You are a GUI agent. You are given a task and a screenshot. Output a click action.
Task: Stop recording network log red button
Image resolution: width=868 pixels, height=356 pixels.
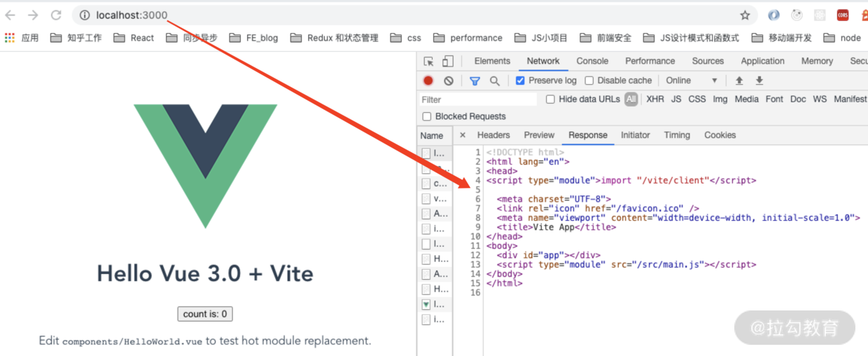(428, 81)
